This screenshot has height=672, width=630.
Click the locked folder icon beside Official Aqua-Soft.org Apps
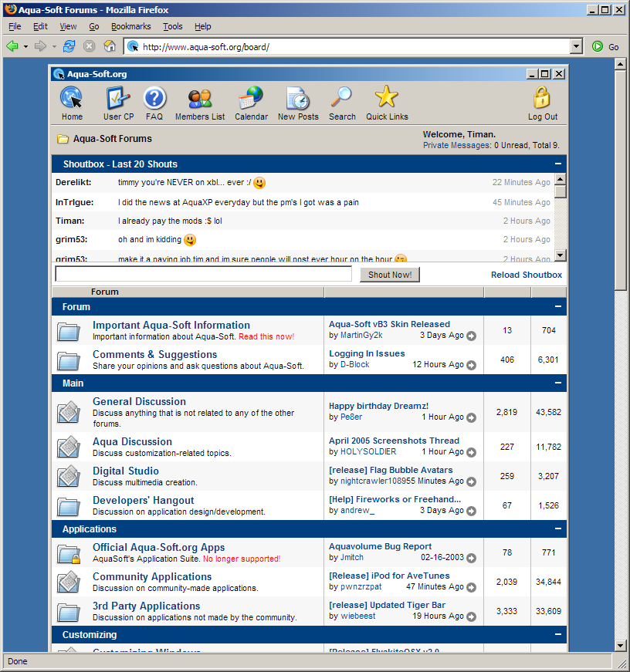[69, 554]
